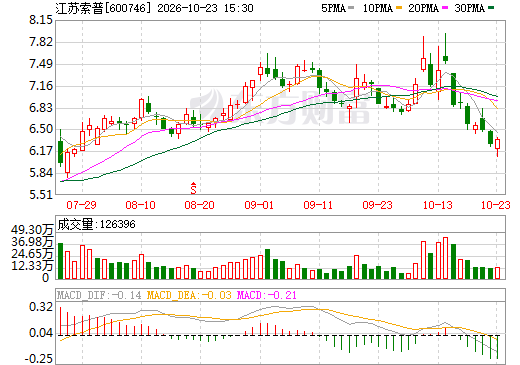Click the red S marker near 08-20
The height and width of the screenshot is (365, 520).
point(193,188)
